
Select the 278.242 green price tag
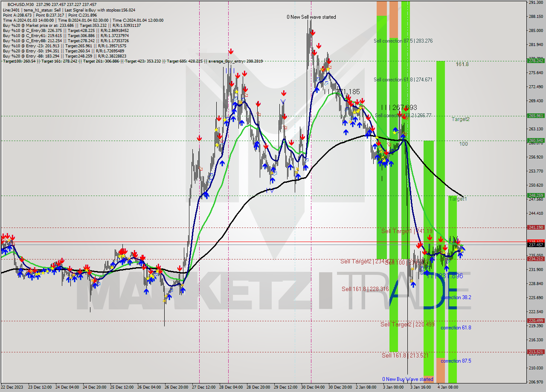(536, 61)
